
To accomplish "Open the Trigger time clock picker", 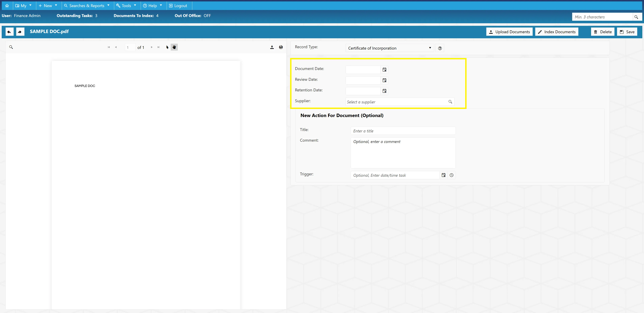I will pyautogui.click(x=451, y=175).
